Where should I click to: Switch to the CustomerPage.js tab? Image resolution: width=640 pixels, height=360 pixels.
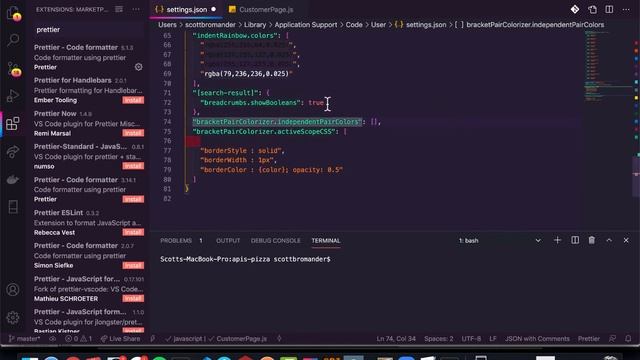[261, 9]
